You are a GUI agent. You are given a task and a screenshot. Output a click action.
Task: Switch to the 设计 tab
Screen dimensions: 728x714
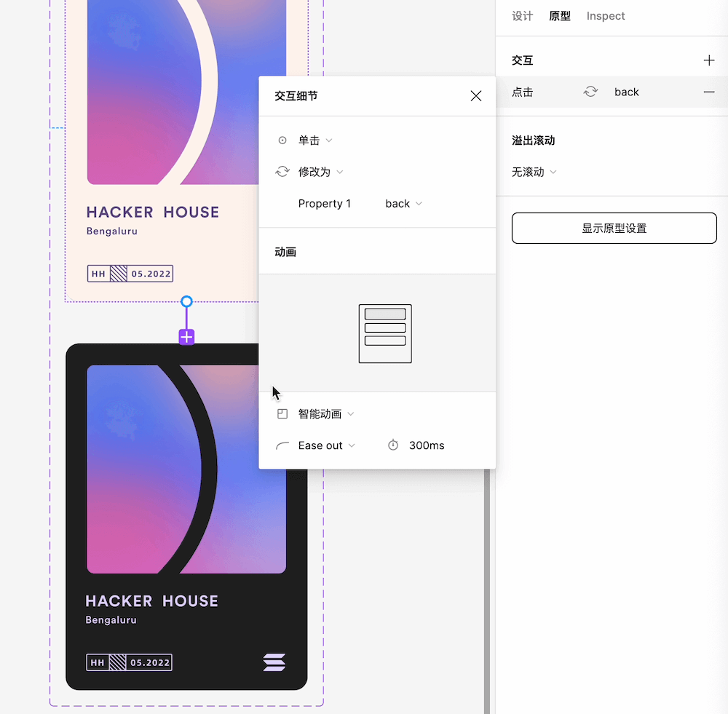[x=522, y=16]
